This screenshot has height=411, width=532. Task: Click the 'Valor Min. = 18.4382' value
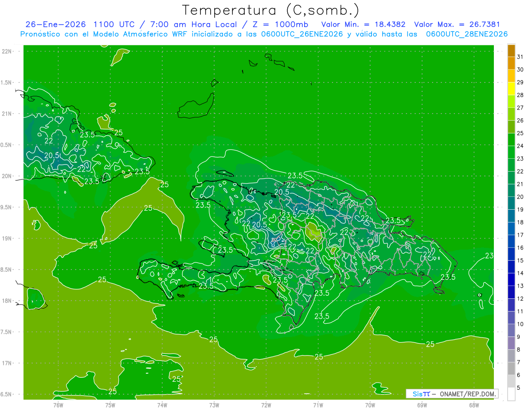[x=364, y=24]
